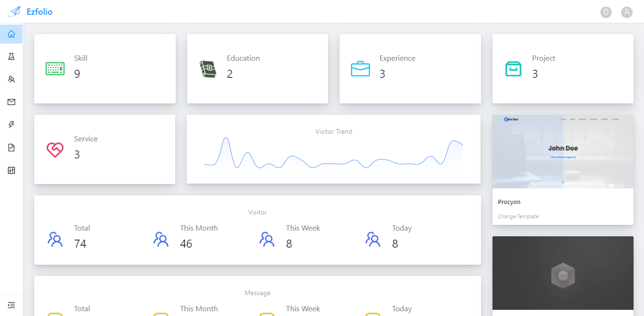Open the mail messages sidebar item

coord(11,102)
